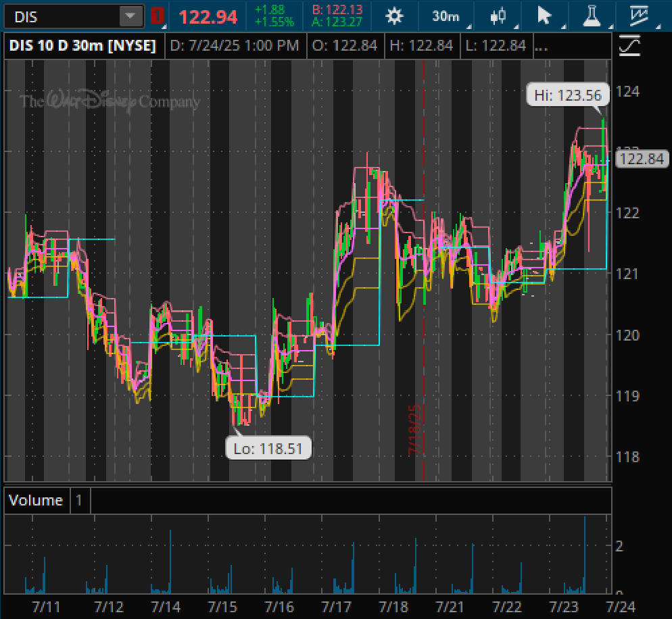Screen dimensions: 672x619
Task: Click the DIS 10 D 30m [NYSE] label
Action: (82, 45)
